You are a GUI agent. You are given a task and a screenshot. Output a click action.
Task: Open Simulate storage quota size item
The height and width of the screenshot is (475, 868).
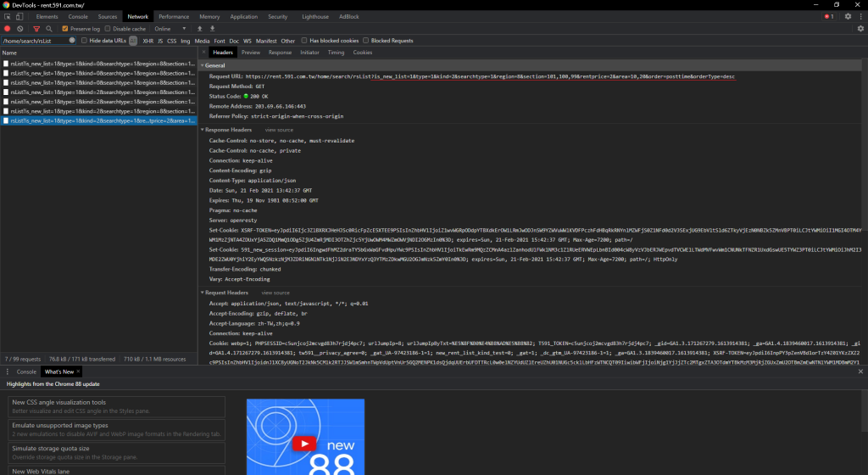pyautogui.click(x=116, y=452)
